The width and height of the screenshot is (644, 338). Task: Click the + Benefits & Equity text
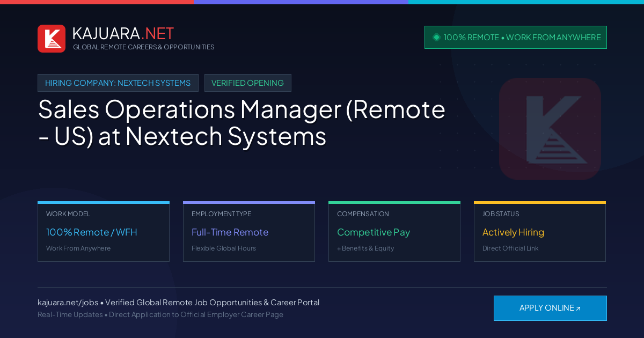[x=365, y=248]
